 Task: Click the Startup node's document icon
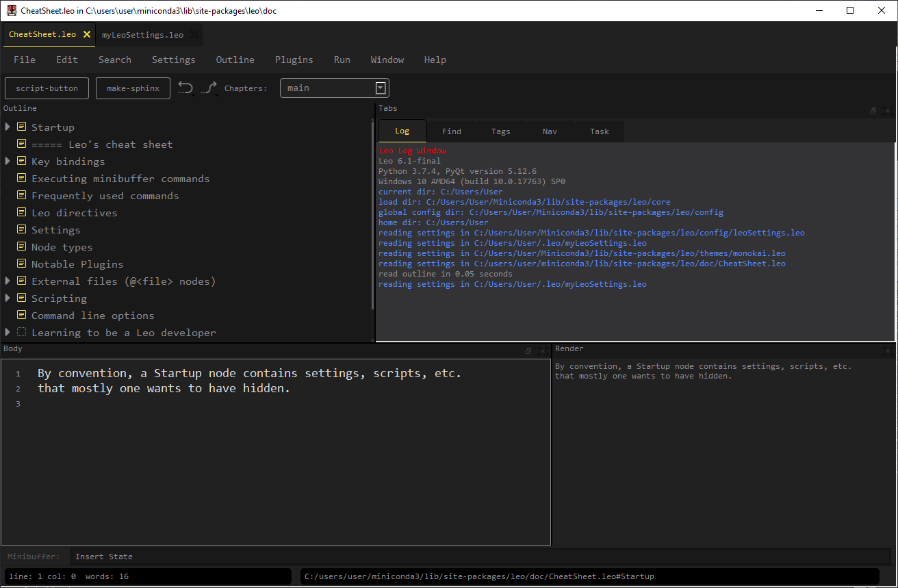pyautogui.click(x=21, y=127)
